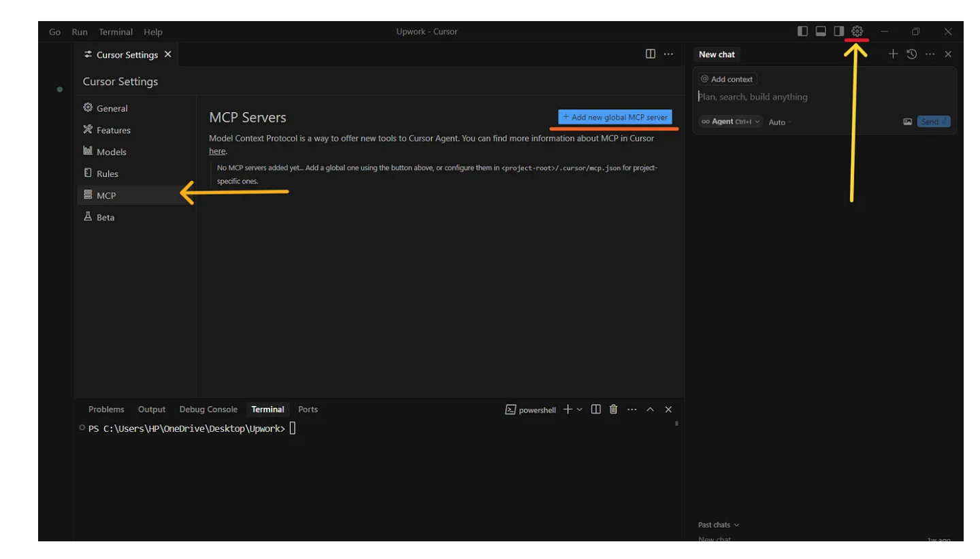Image resolution: width=980 pixels, height=559 pixels.
Task: Switch to the Debug Console tab
Action: [208, 409]
